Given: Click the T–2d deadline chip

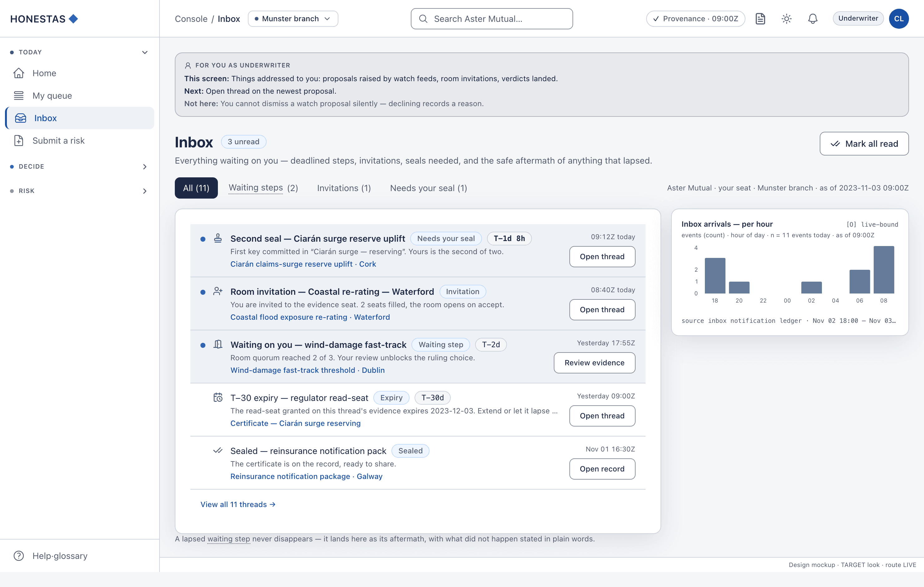Looking at the screenshot, I should [491, 344].
